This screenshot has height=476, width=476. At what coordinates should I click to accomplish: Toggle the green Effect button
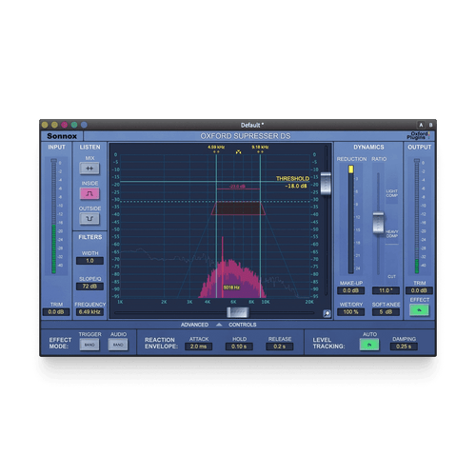click(419, 310)
